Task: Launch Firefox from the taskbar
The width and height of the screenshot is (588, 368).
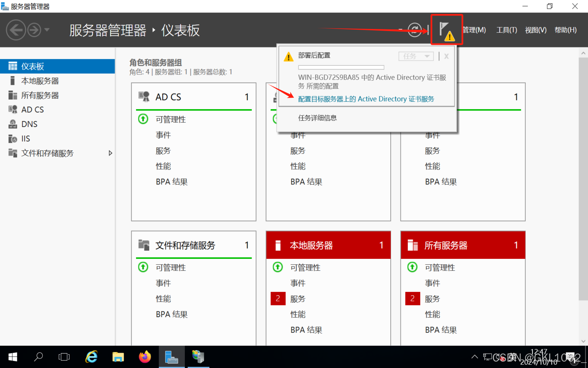Action: click(x=145, y=357)
